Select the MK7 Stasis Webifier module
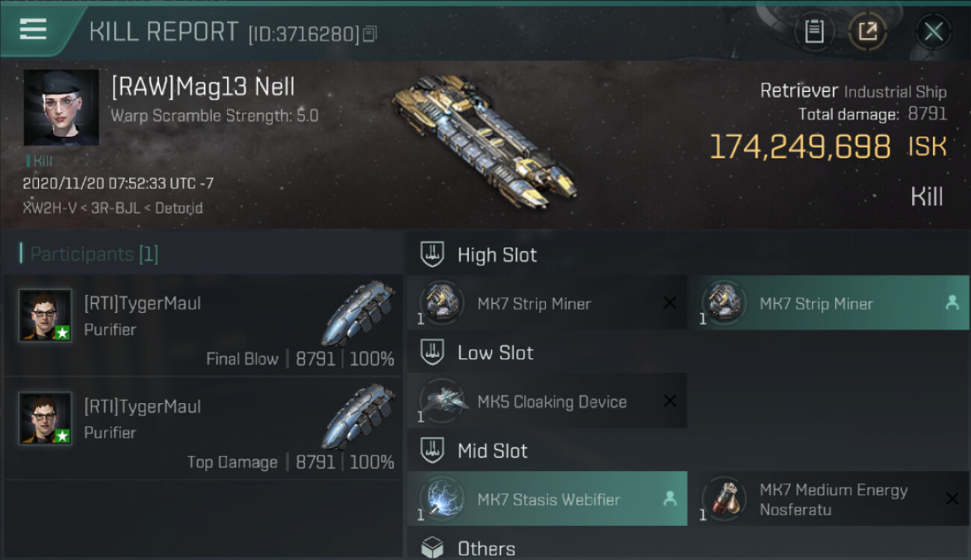Image resolution: width=971 pixels, height=560 pixels. tap(547, 499)
